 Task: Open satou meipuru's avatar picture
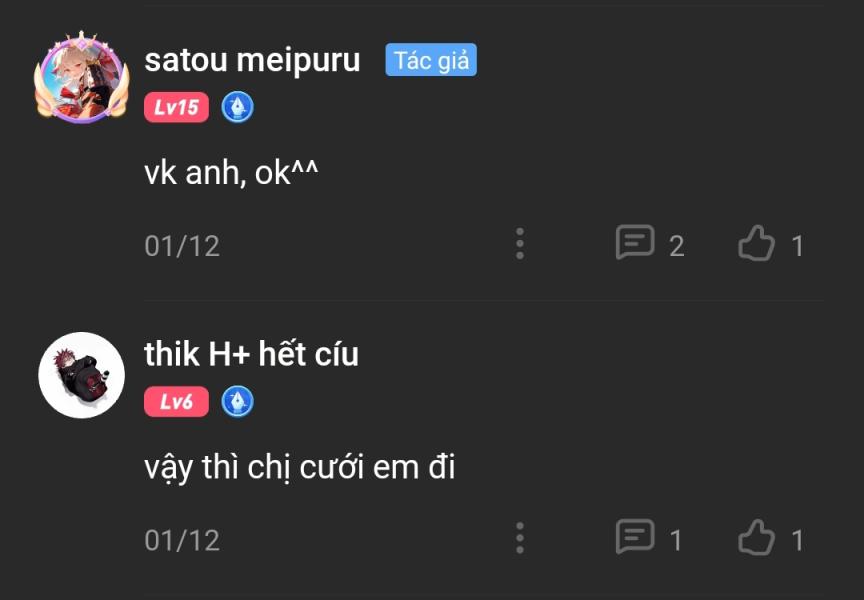(82, 77)
